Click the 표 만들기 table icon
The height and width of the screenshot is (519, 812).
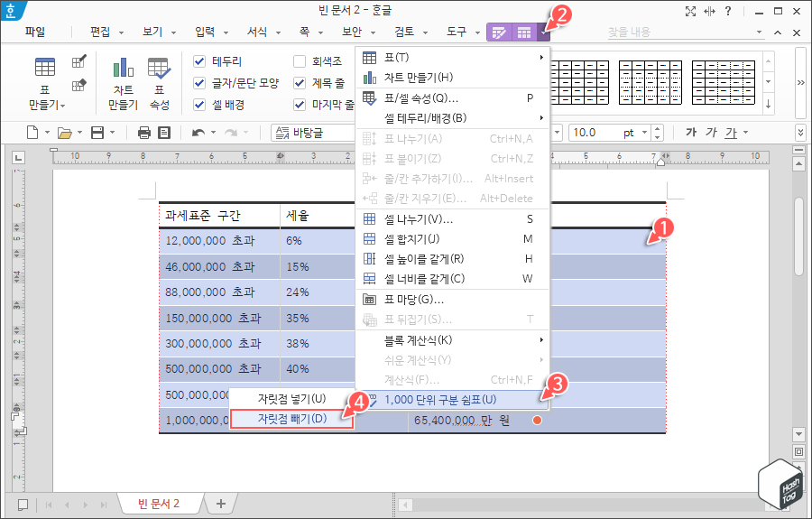point(45,68)
